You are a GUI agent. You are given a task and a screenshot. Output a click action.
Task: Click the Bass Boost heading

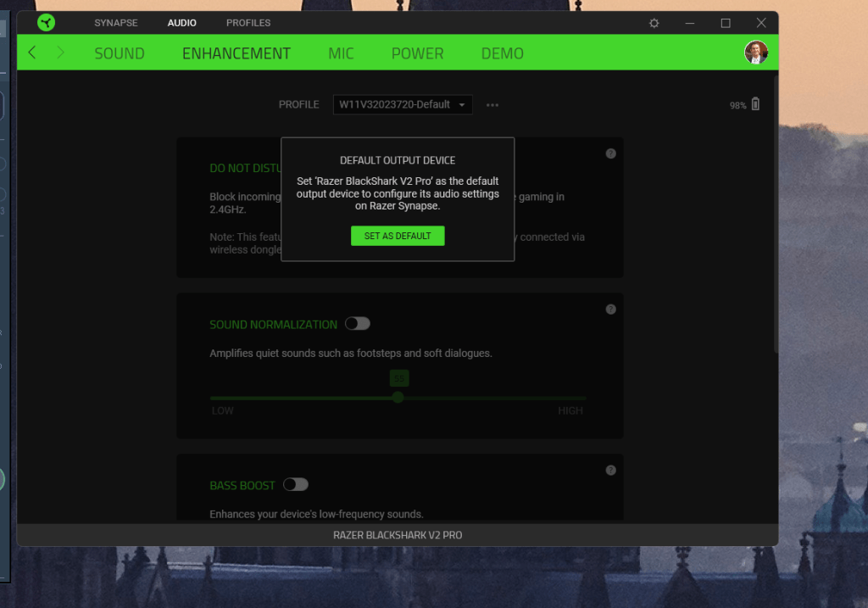click(242, 486)
